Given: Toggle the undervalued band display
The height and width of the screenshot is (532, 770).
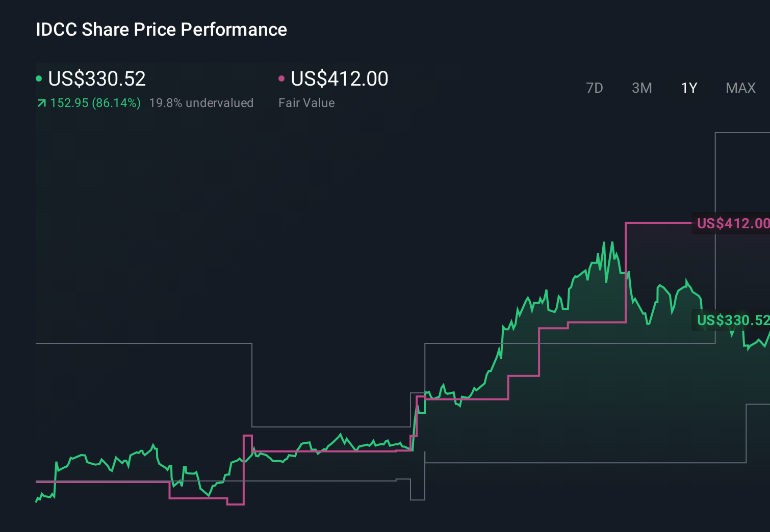Looking at the screenshot, I should [201, 102].
